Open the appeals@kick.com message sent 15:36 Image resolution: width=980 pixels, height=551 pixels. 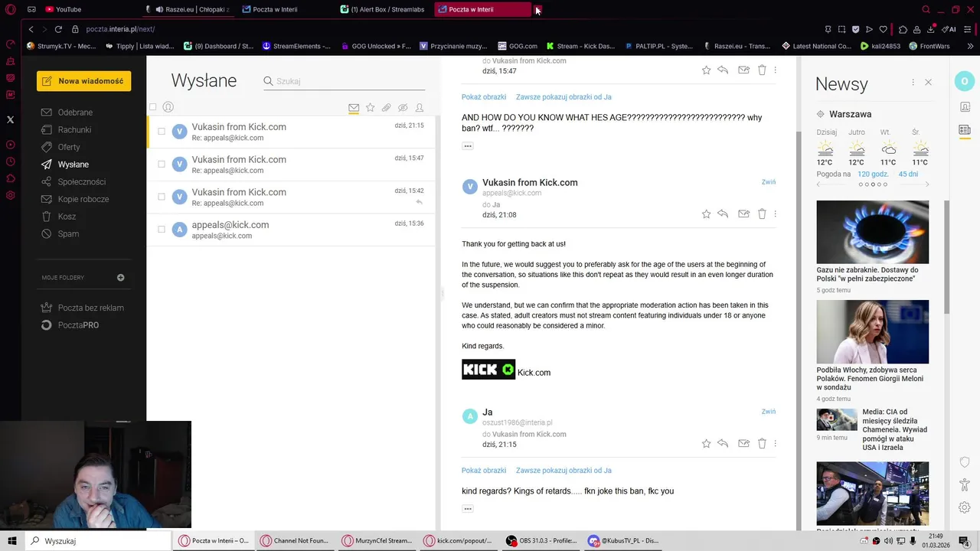click(x=292, y=230)
